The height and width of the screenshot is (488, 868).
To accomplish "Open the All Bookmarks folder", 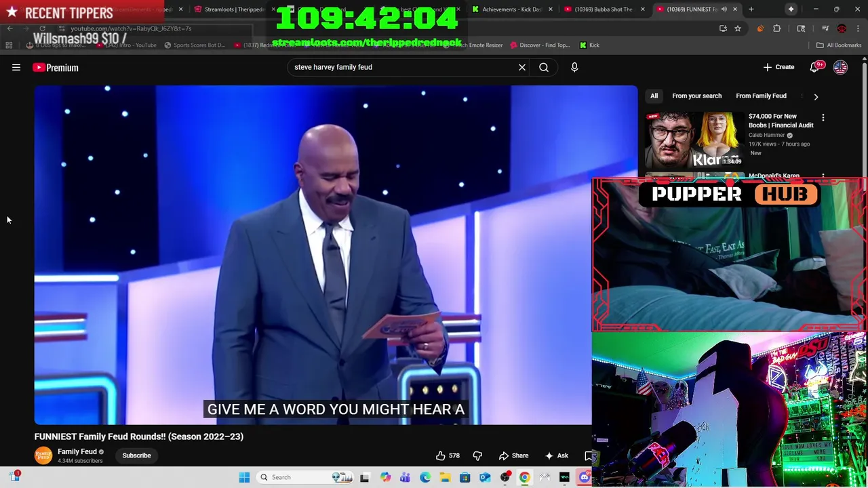I will pos(839,45).
